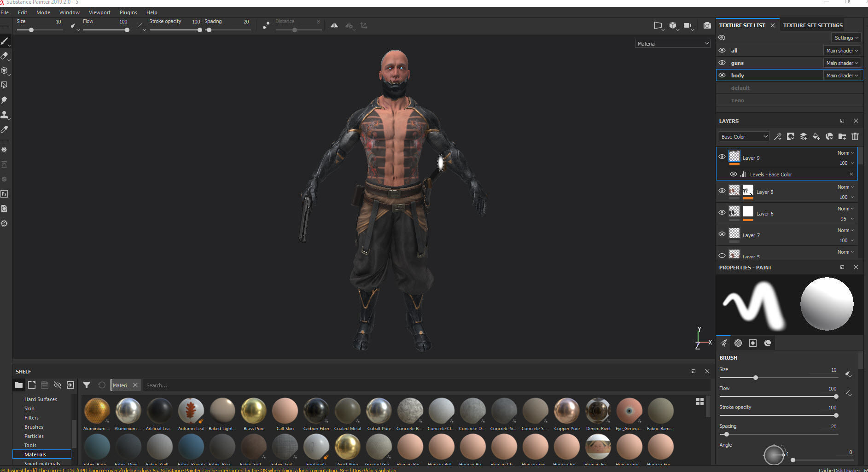Delete layer with trash icon
Image resolution: width=868 pixels, height=472 pixels.
coord(855,136)
